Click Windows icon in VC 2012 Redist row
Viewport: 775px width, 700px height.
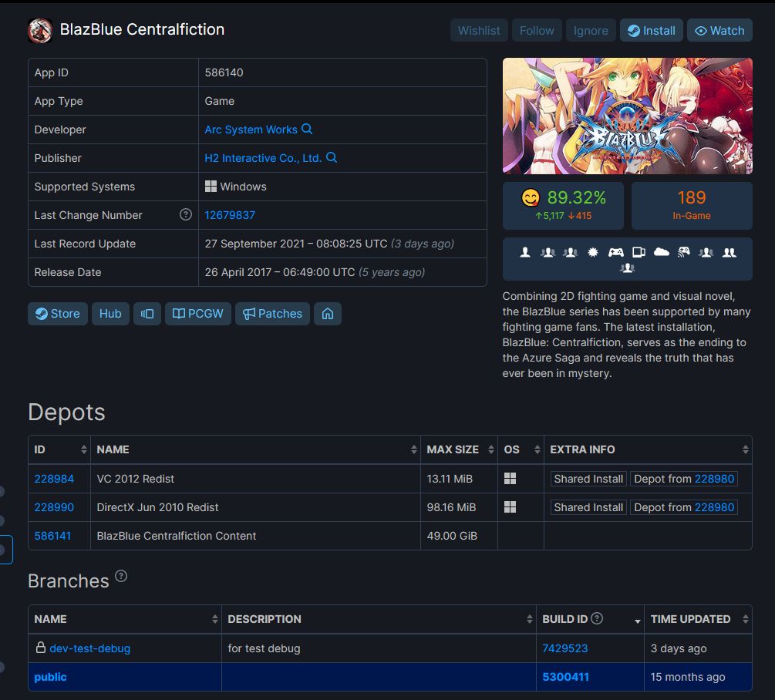coord(510,478)
